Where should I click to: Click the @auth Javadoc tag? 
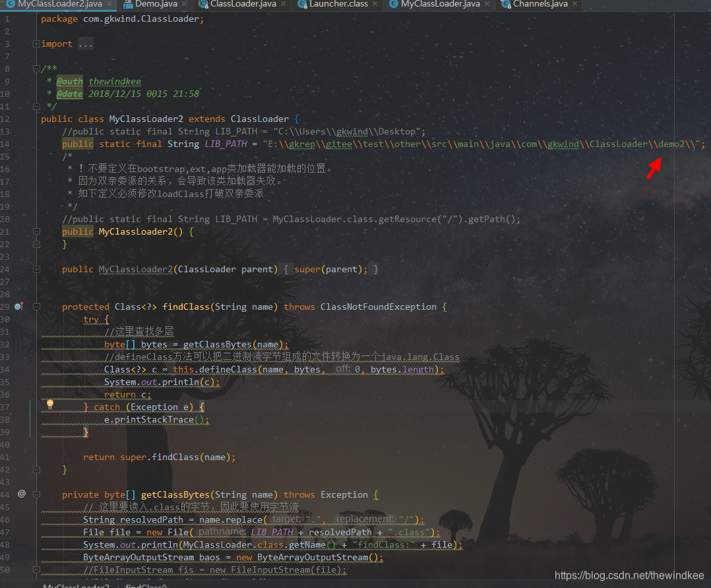click(x=69, y=82)
